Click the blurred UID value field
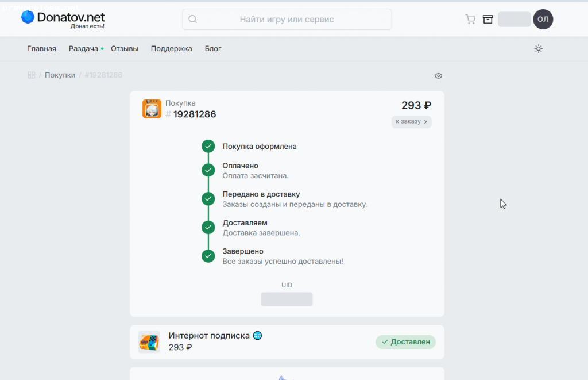The image size is (588, 380). click(x=287, y=299)
